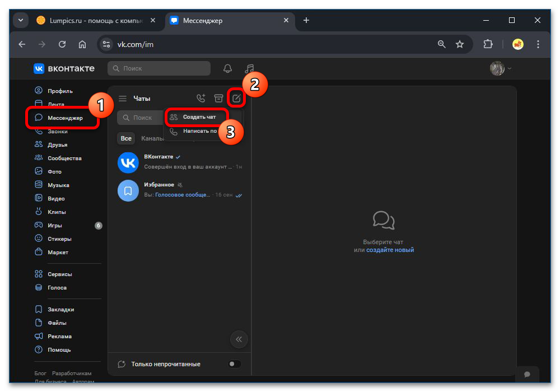Open the Избранное chat conversation

coord(180,190)
